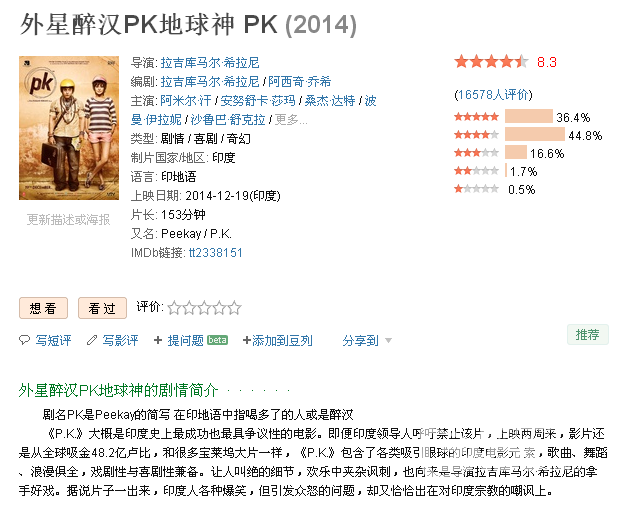Viewport: 630px width, 512px height.
Task: Mark movie as 想看
Action: pos(43,308)
